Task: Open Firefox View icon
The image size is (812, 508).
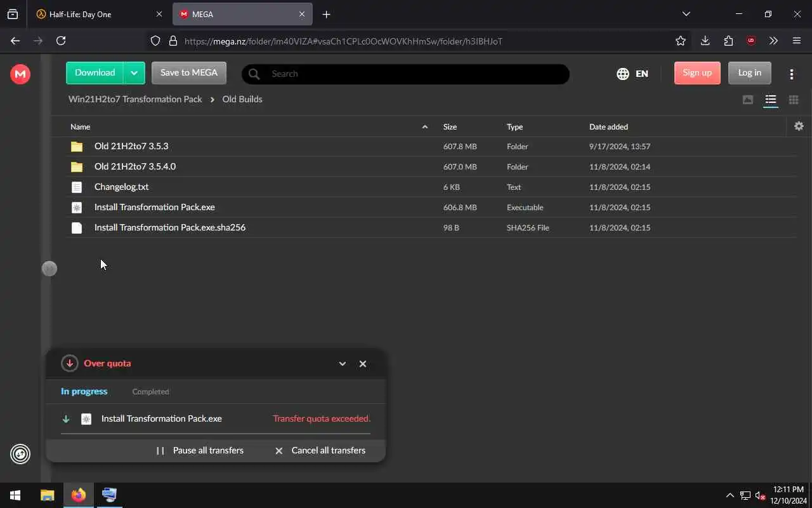Action: point(13,14)
